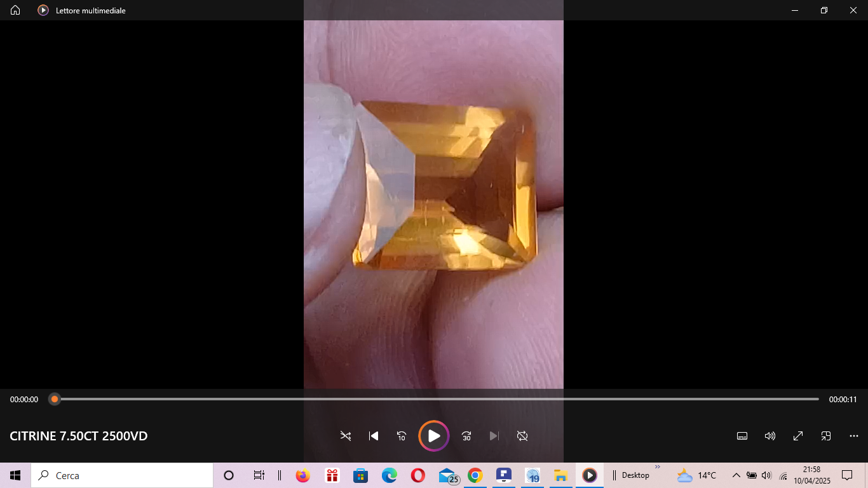Open Firefox from the taskbar

tap(303, 475)
